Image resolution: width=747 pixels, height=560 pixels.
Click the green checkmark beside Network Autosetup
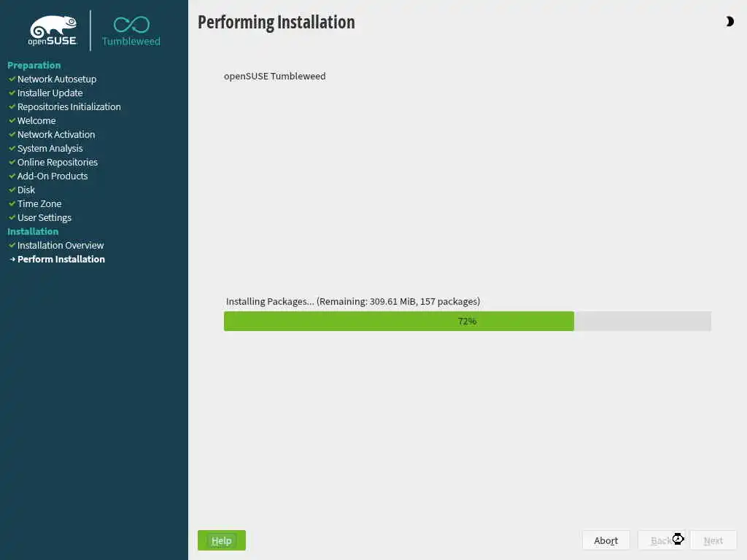[12, 79]
